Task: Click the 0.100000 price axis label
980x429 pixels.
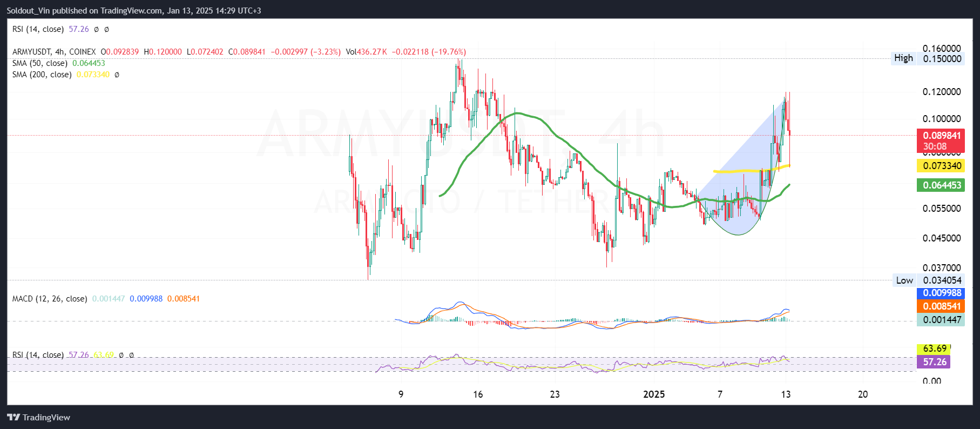Action: tap(942, 119)
